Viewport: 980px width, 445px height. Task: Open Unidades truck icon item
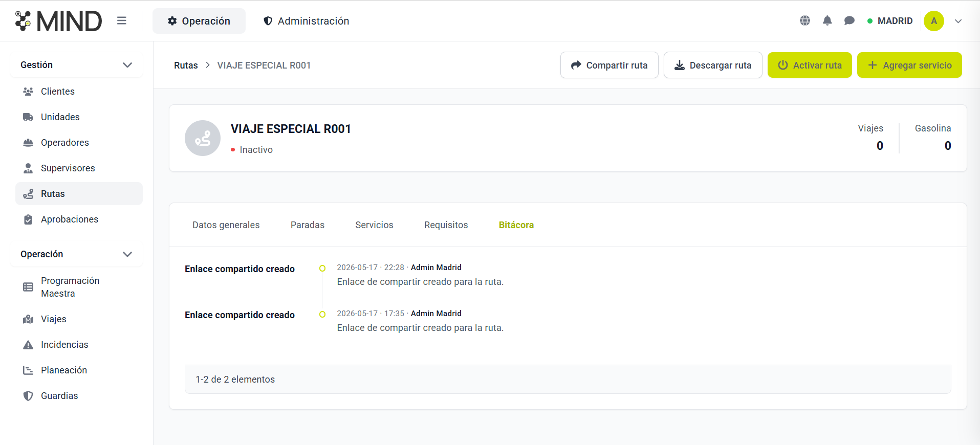[79, 117]
